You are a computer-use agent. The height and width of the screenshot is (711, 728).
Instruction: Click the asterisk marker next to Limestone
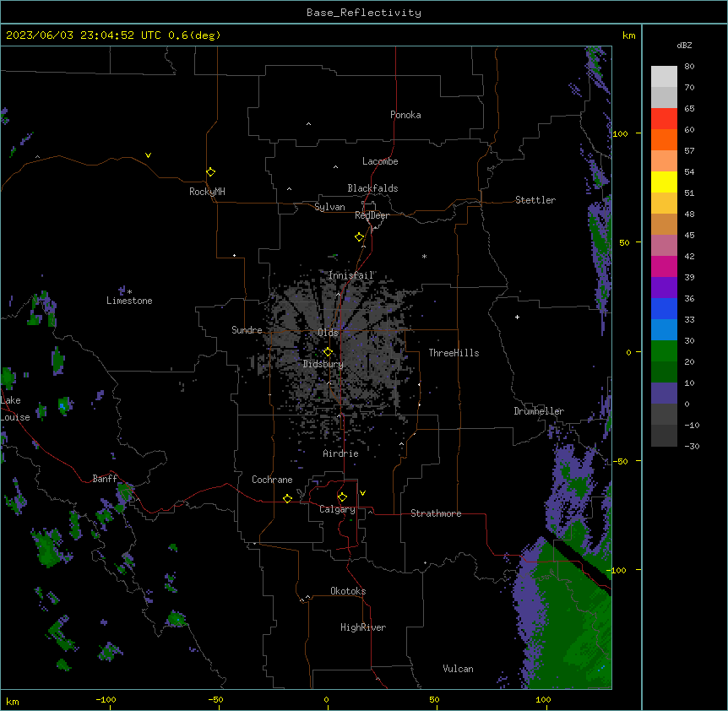(129, 292)
